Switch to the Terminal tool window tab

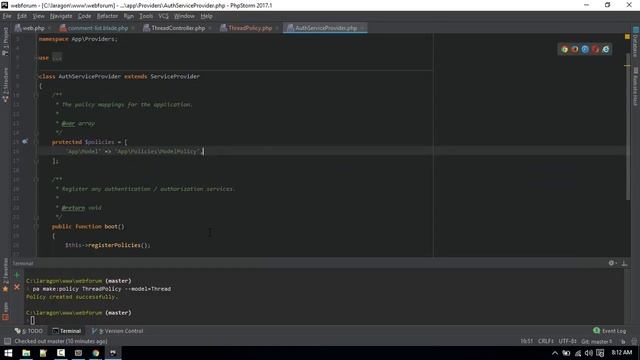[x=67, y=331]
